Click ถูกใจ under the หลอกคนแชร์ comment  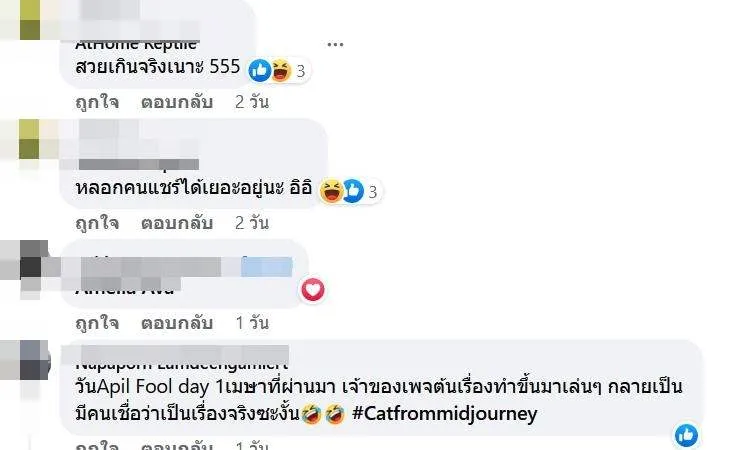coord(97,223)
